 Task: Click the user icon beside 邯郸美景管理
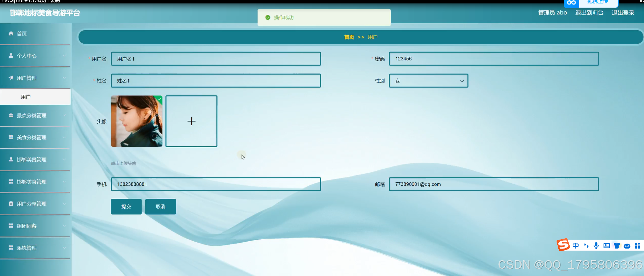click(11, 159)
